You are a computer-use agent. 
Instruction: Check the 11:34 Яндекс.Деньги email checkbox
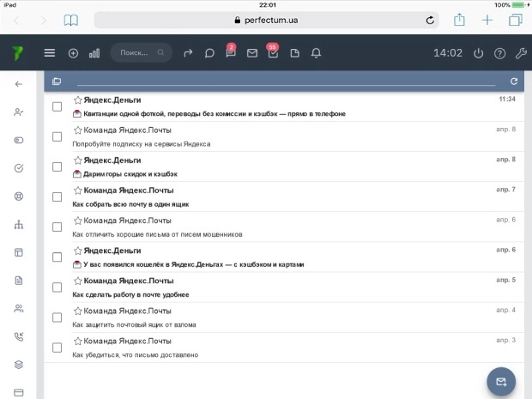57,106
